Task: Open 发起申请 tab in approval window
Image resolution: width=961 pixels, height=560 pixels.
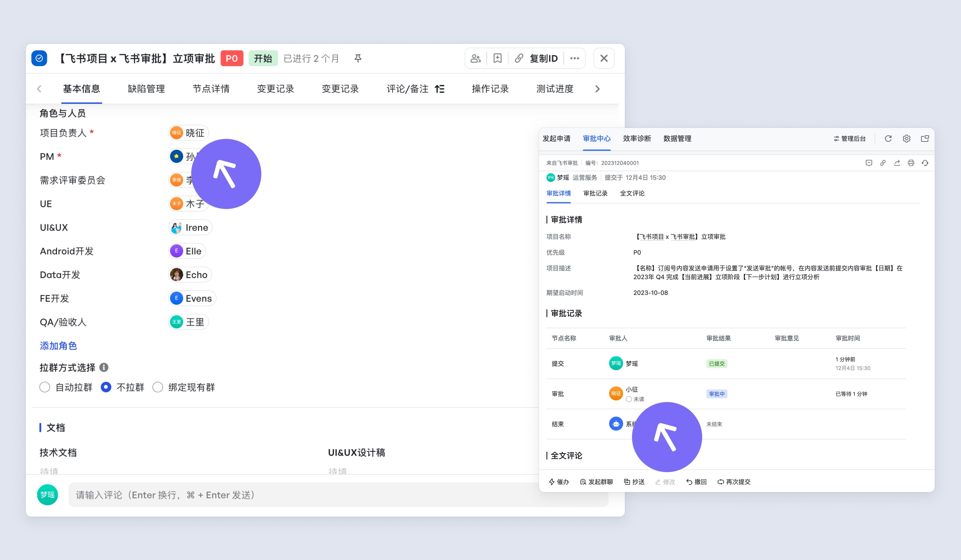Action: tap(556, 138)
